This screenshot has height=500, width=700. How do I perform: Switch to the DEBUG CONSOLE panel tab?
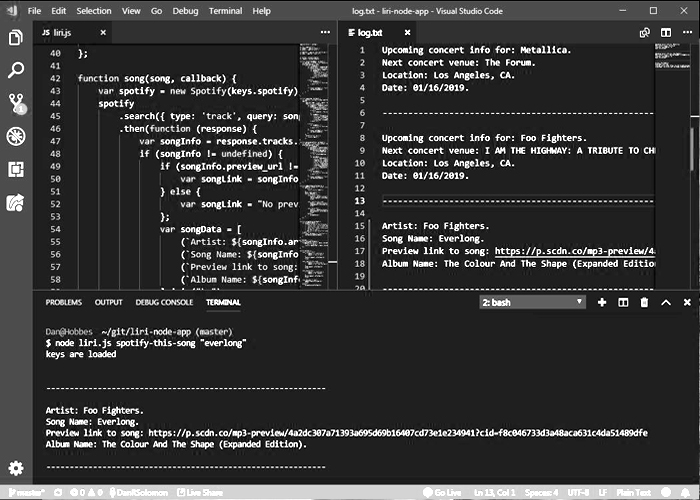tap(164, 302)
